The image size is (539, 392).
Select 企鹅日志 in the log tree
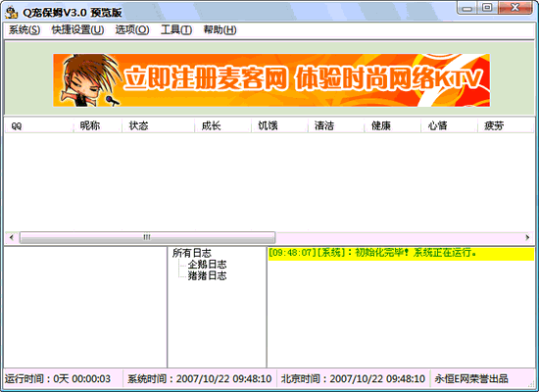208,265
